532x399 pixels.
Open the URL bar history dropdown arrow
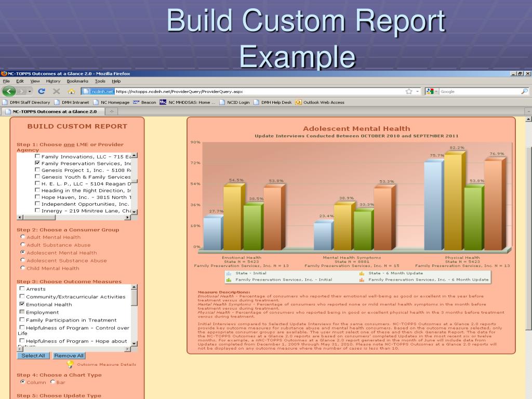pyautogui.click(x=417, y=91)
